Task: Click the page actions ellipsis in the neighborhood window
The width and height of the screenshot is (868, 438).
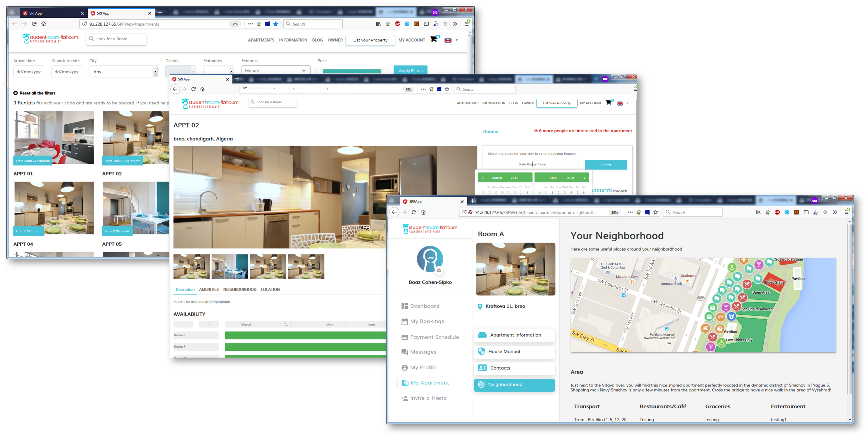Action: pyautogui.click(x=630, y=212)
